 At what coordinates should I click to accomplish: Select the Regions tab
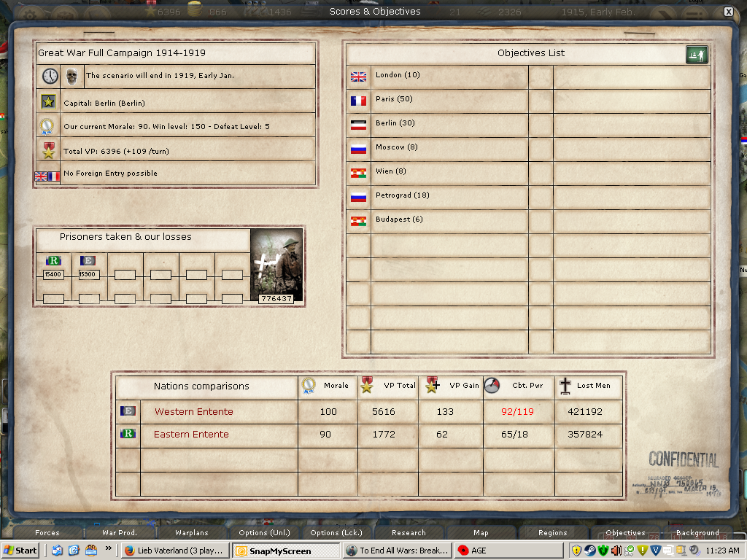click(552, 533)
